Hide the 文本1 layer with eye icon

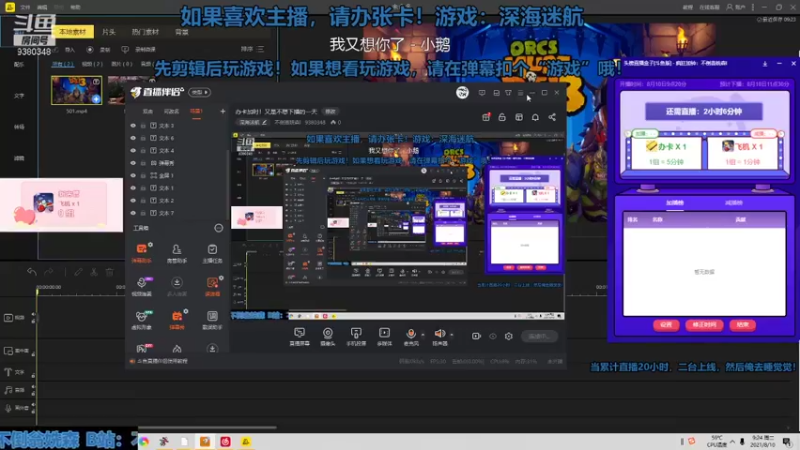pyautogui.click(x=133, y=188)
